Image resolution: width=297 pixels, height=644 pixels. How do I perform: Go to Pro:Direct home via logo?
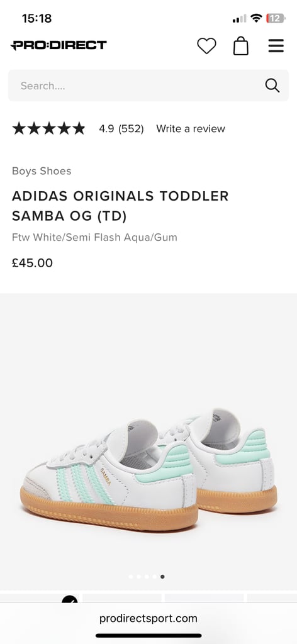pos(59,45)
